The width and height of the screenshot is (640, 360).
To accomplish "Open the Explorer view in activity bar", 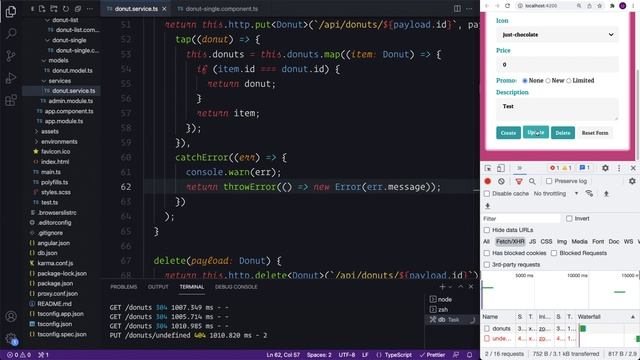I will click(11, 11).
